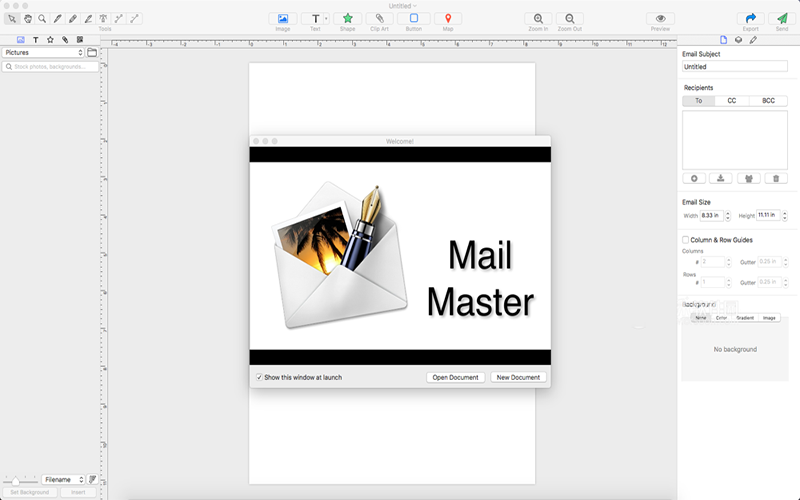Image resolution: width=800 pixels, height=500 pixels.
Task: Click the Clip Art paperclip icon
Action: click(380, 19)
